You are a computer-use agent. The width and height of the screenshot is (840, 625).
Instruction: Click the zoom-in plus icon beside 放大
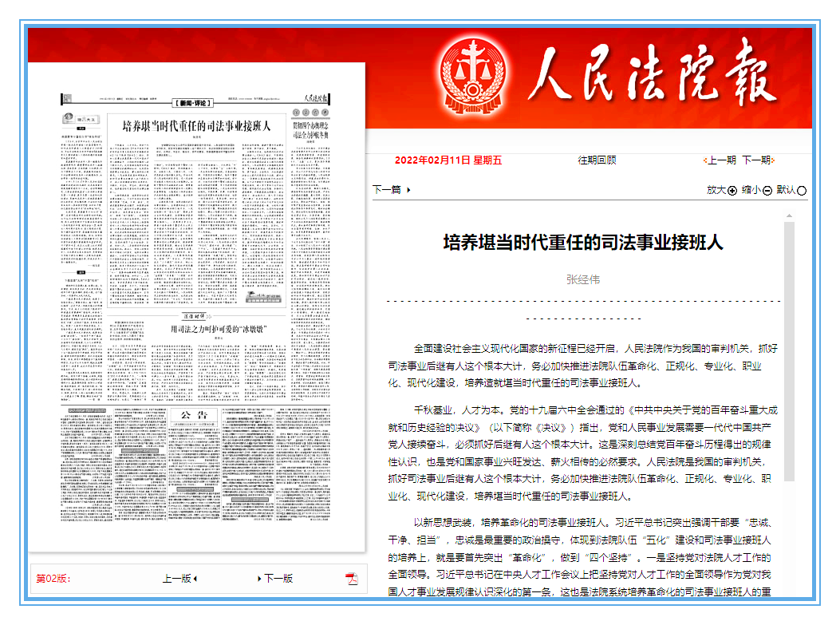coord(732,191)
